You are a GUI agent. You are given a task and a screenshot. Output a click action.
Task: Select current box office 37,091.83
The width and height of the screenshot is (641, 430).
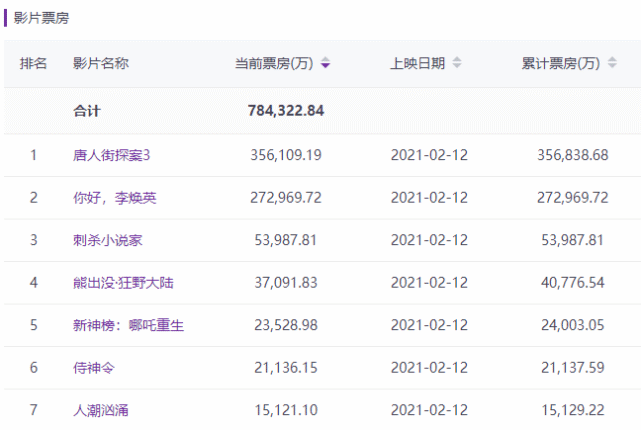point(286,283)
